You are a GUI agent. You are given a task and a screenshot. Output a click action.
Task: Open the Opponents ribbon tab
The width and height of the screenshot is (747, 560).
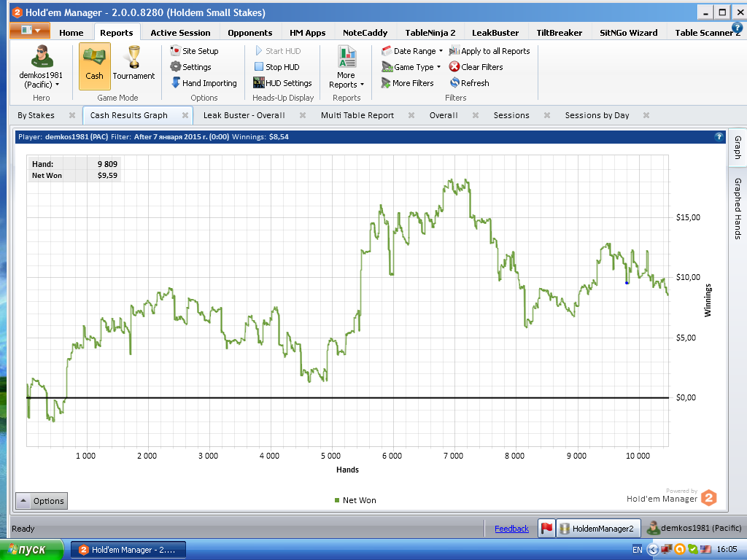249,32
